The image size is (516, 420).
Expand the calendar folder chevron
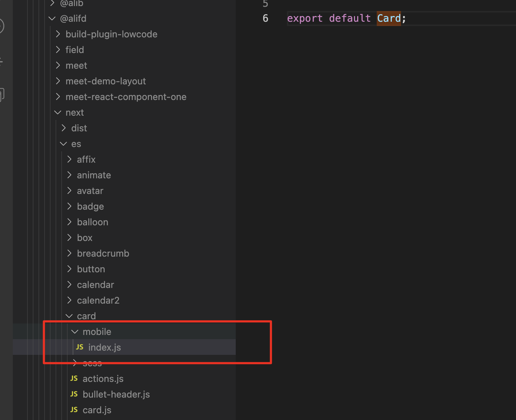69,285
